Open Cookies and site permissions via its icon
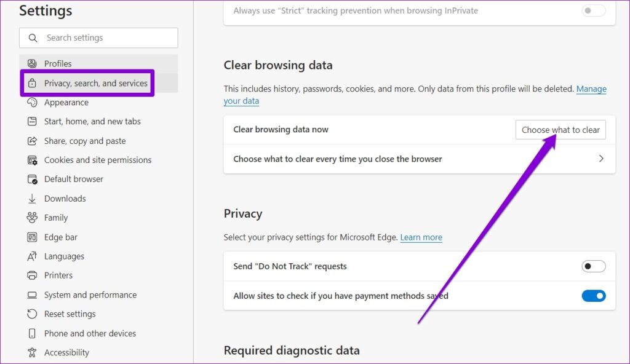Viewport: 630px width, 364px height. coord(32,160)
